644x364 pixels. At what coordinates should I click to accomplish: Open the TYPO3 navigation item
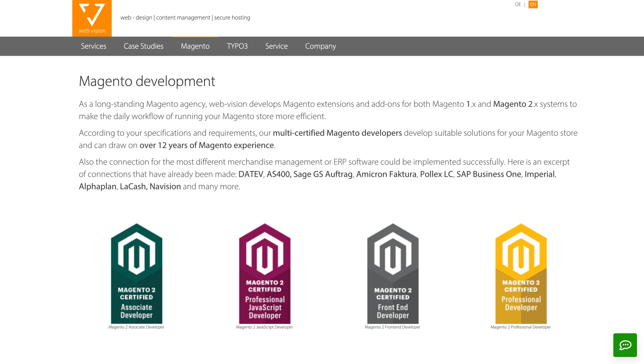[x=237, y=46]
